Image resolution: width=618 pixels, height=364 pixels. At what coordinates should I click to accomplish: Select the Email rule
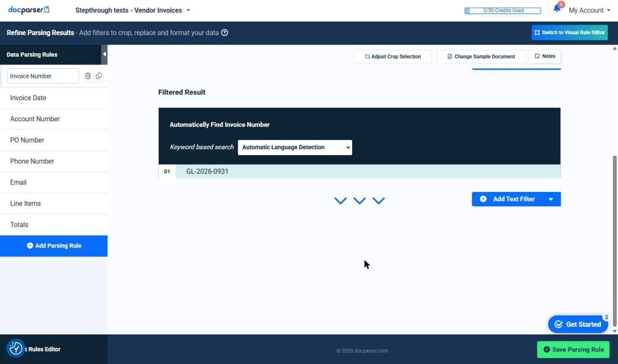(54, 182)
